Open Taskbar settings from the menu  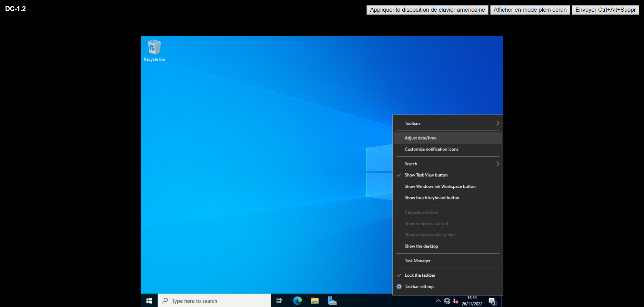pyautogui.click(x=447, y=287)
